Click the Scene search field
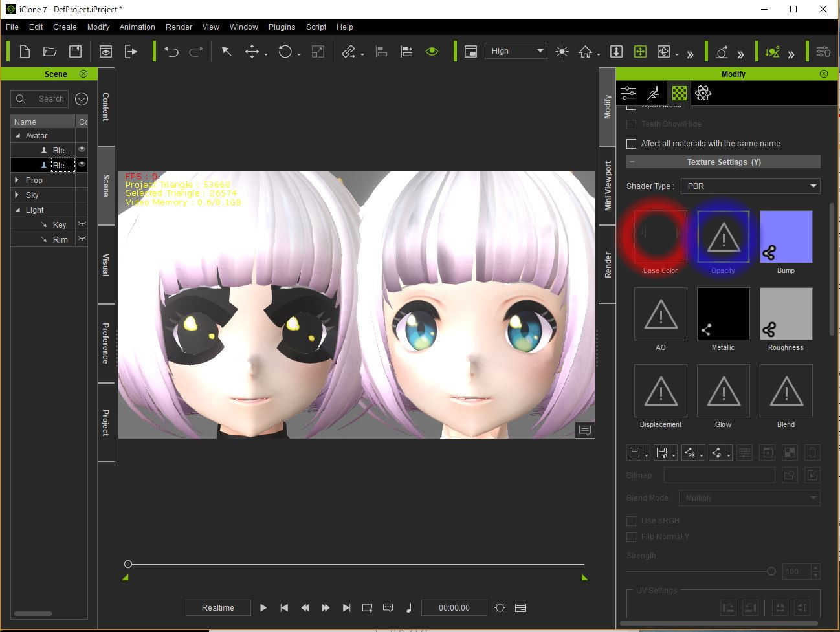 (x=39, y=99)
